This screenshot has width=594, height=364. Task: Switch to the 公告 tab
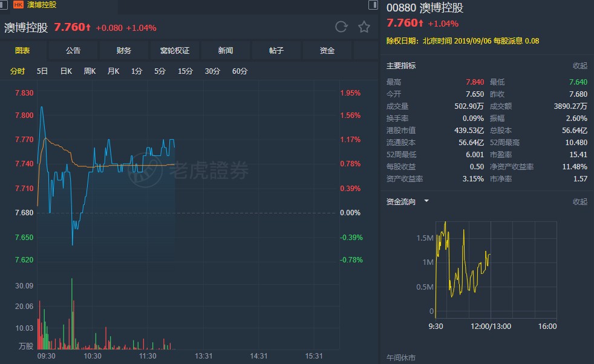(x=73, y=50)
